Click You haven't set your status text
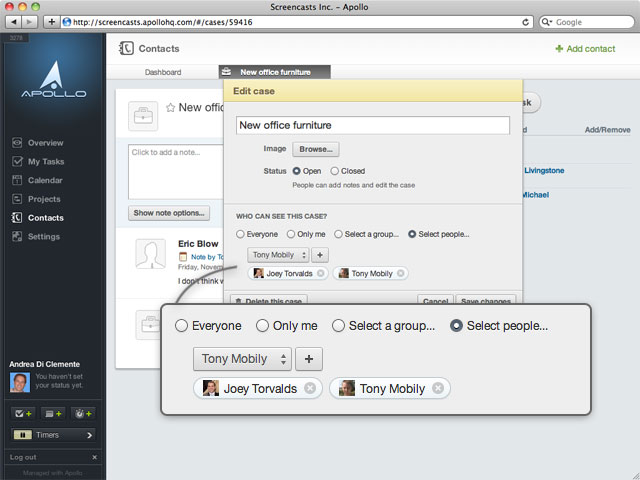The image size is (640, 480). 59,381
